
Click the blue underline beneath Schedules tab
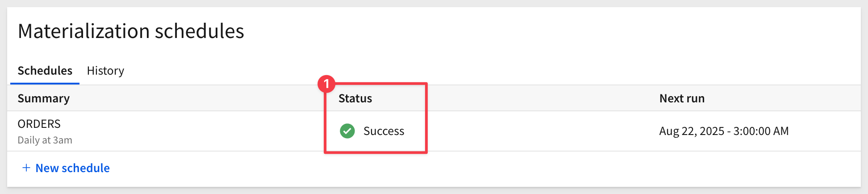(x=45, y=84)
